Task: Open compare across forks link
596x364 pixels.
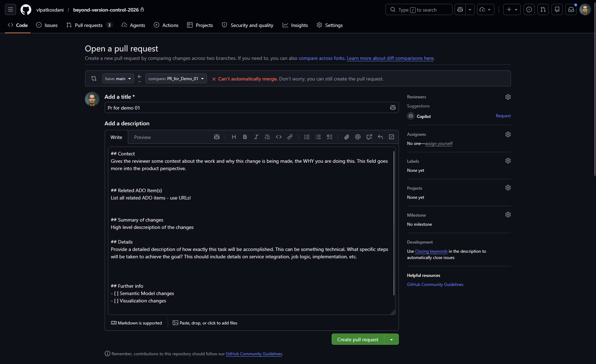Action: point(321,58)
